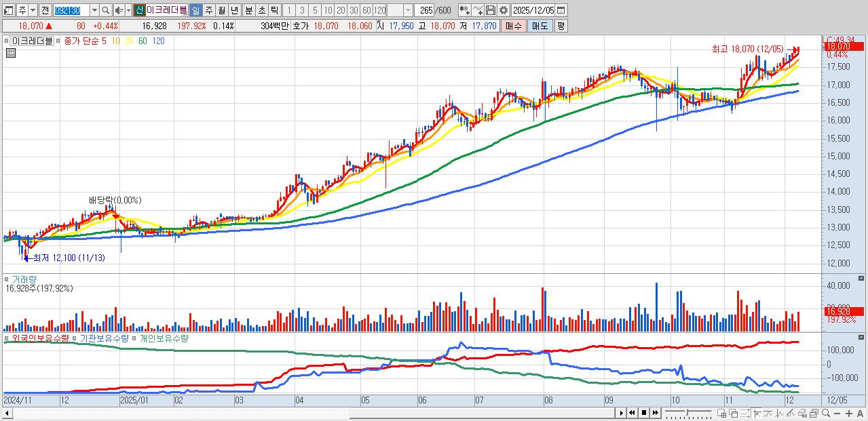Open the dropdown next to speaker icon
Screen dimensions: 868x421
point(128,10)
